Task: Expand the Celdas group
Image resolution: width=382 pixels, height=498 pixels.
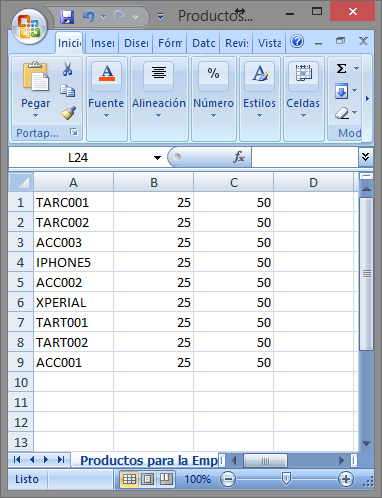Action: coord(303,99)
